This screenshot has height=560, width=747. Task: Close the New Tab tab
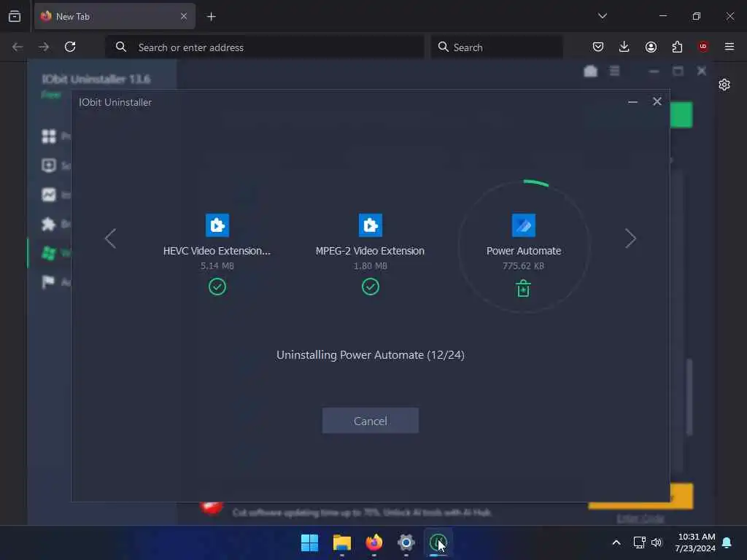click(183, 16)
